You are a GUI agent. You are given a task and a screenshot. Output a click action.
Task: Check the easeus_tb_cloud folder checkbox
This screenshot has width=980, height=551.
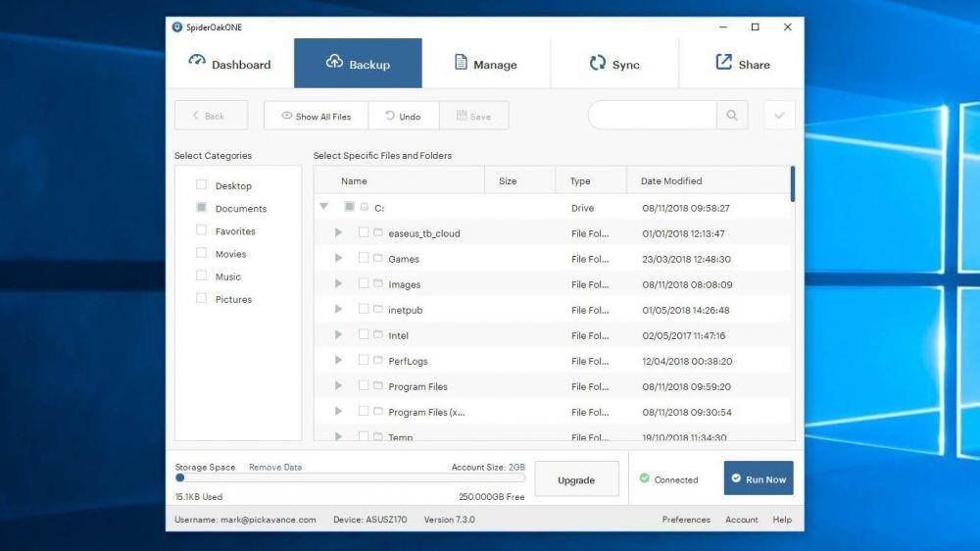364,232
